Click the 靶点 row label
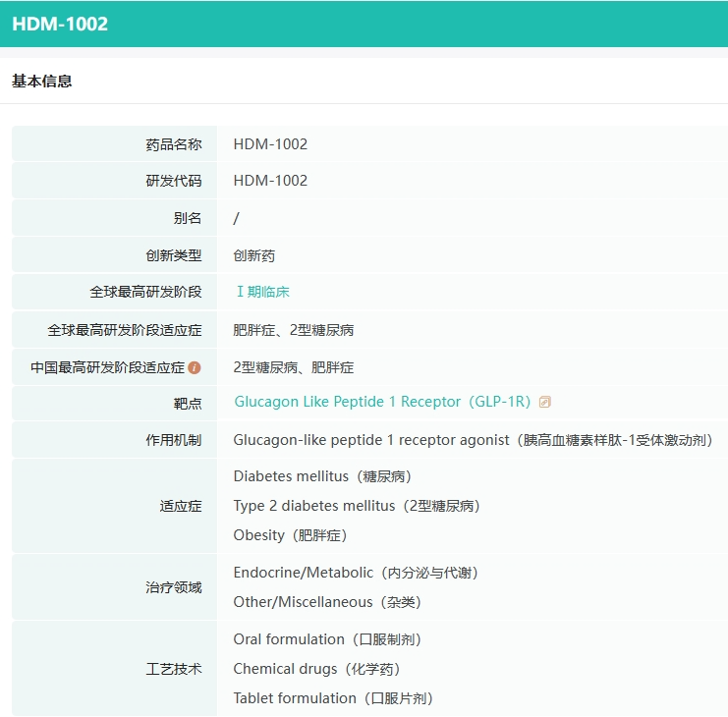The image size is (728, 717). coord(188,404)
